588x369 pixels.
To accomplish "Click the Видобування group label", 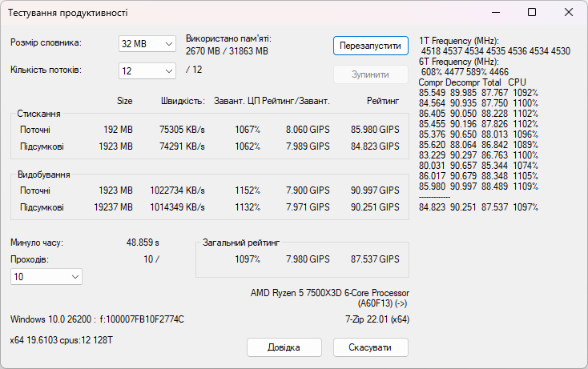I will click(43, 174).
